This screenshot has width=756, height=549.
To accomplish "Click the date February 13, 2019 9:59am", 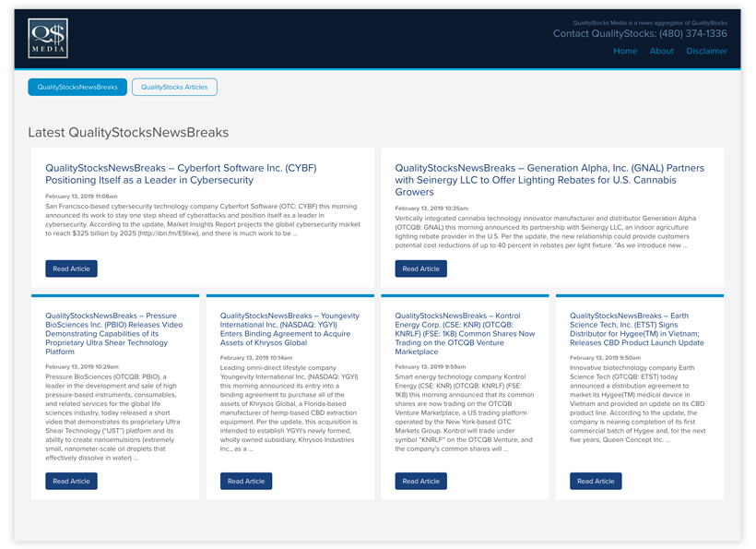I will pyautogui.click(x=430, y=366).
